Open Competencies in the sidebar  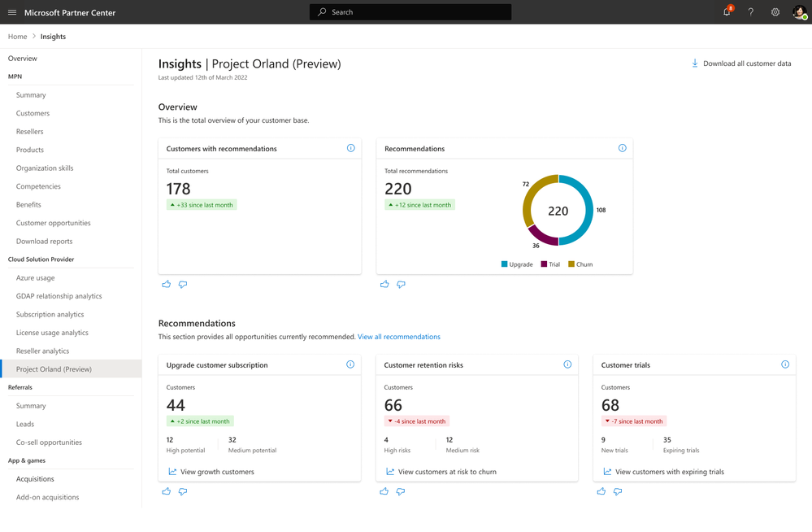click(38, 186)
